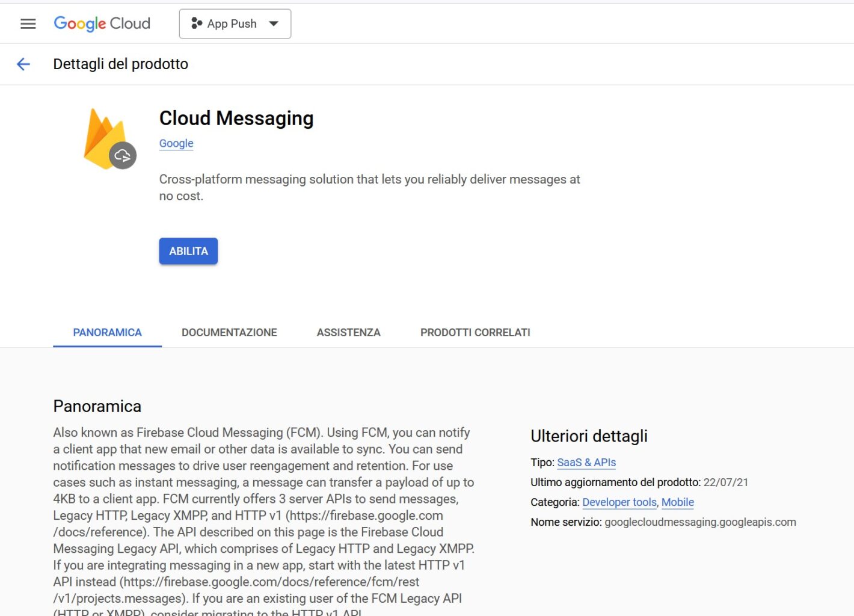Open the Google publisher link
Screen dimensions: 854x616
click(x=176, y=143)
